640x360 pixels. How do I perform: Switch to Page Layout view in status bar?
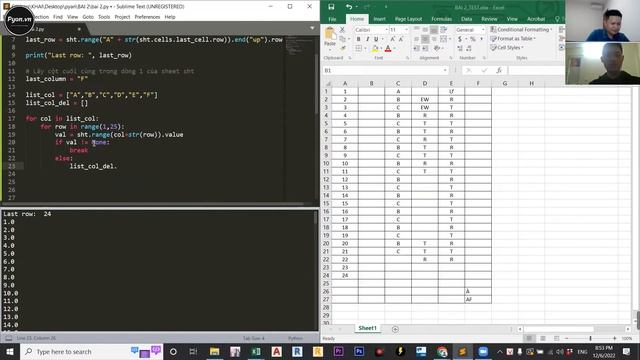pyautogui.click(x=542, y=338)
